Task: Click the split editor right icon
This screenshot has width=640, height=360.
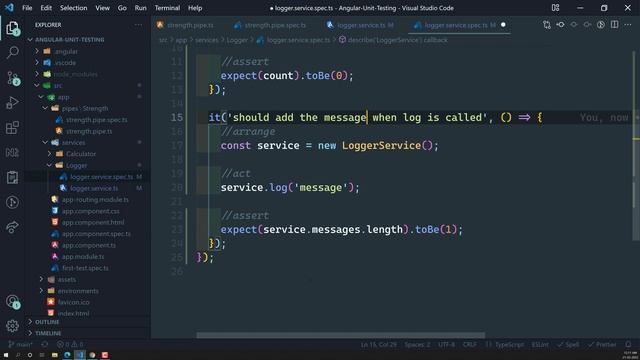Action: pos(614,25)
